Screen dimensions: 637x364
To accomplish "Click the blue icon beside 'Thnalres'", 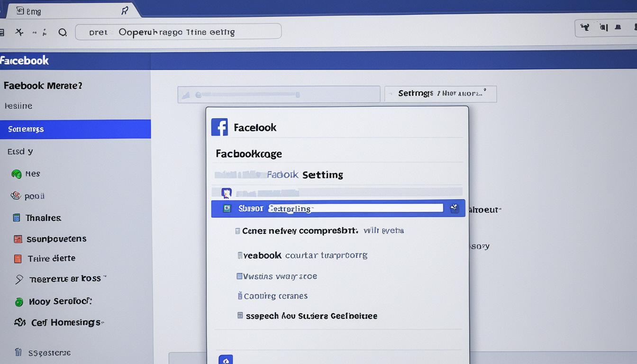I will [17, 218].
